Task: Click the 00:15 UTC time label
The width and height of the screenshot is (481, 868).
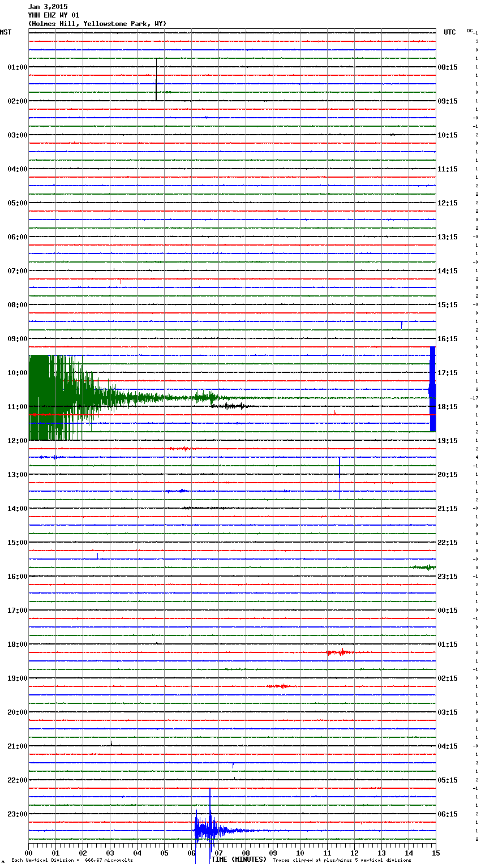Action: [448, 611]
